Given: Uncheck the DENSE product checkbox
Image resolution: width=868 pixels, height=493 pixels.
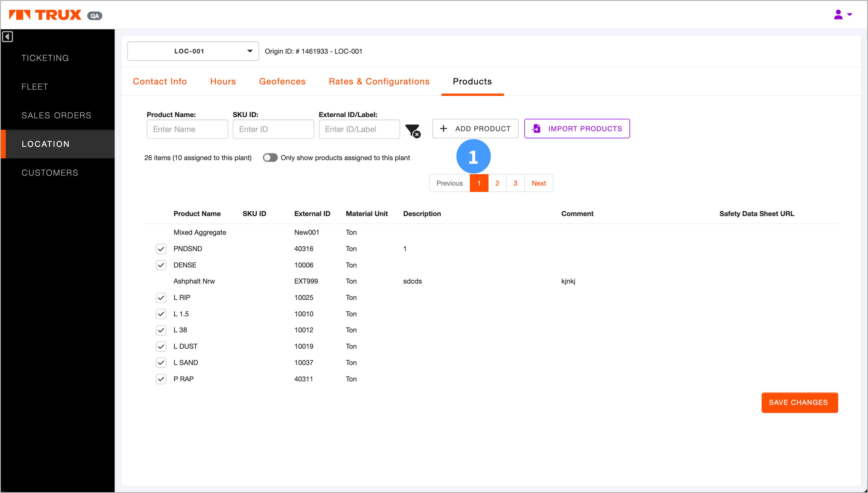Looking at the screenshot, I should (161, 265).
